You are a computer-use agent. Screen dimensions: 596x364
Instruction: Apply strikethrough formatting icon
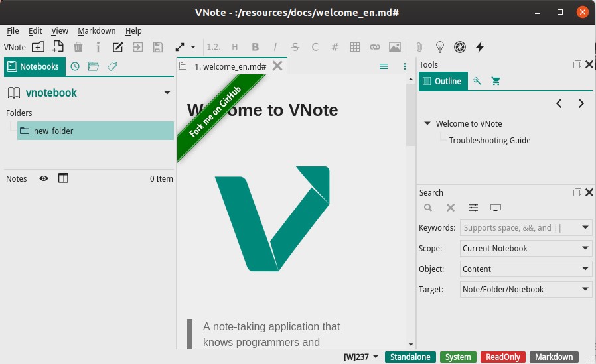[295, 47]
